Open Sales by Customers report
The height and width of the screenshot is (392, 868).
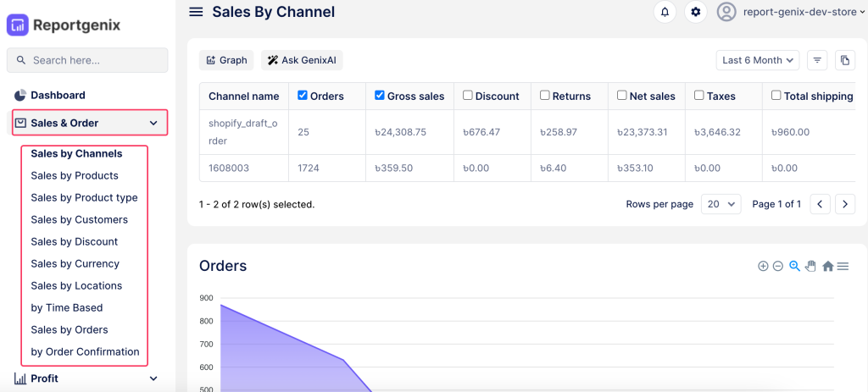79,220
